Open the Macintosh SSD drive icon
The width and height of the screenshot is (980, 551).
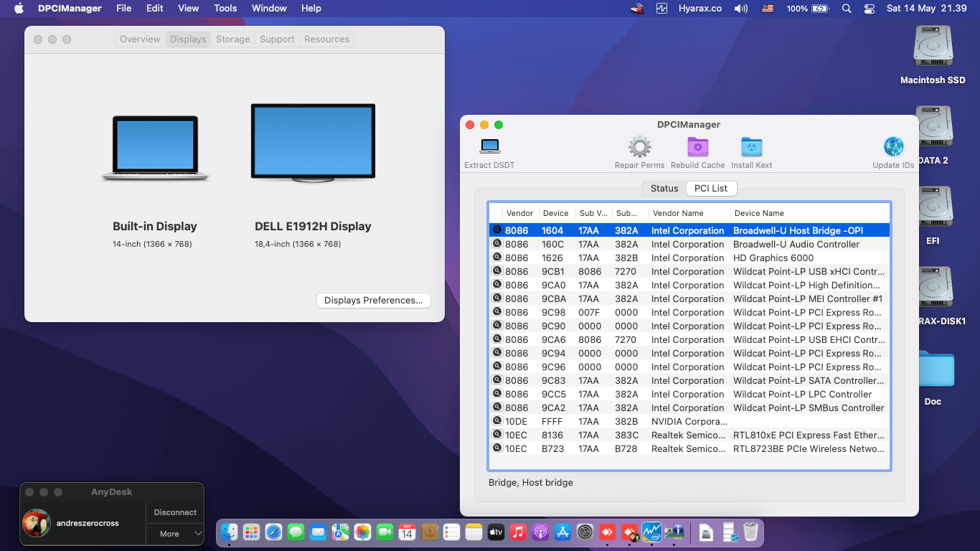click(933, 47)
